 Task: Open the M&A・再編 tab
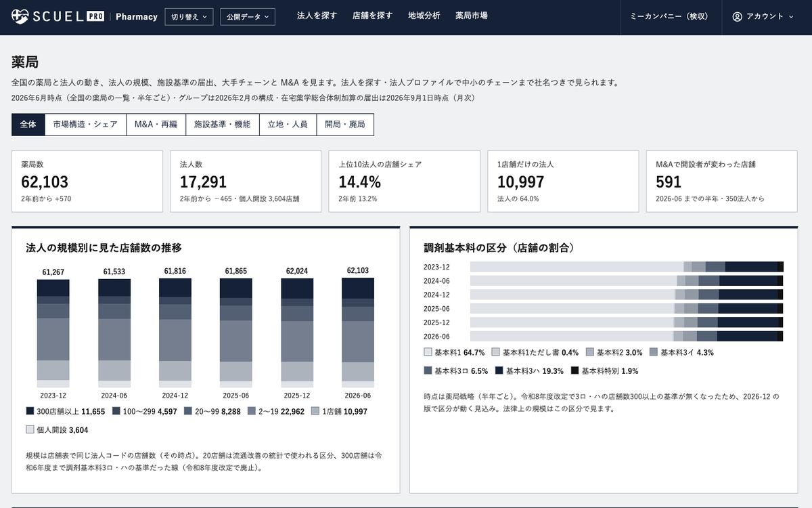156,125
